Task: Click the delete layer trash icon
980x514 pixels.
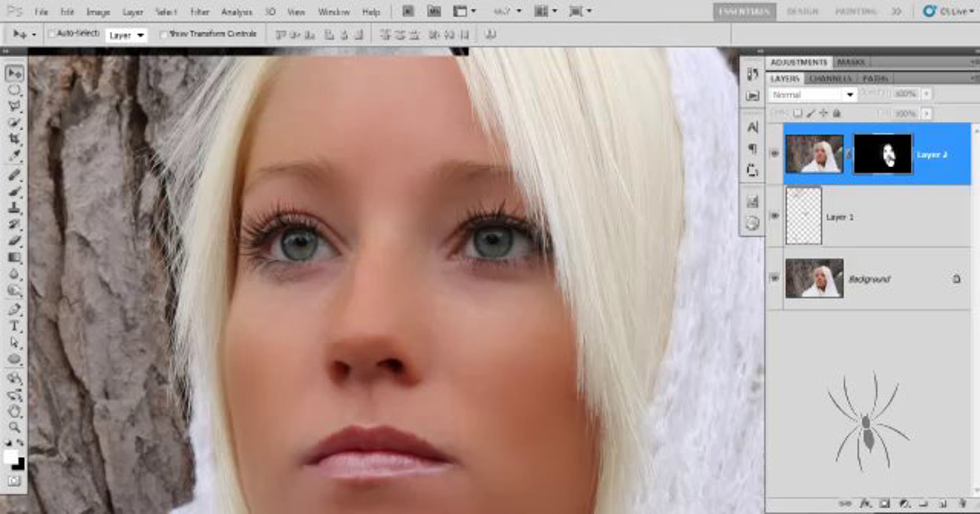Action: pyautogui.click(x=962, y=504)
